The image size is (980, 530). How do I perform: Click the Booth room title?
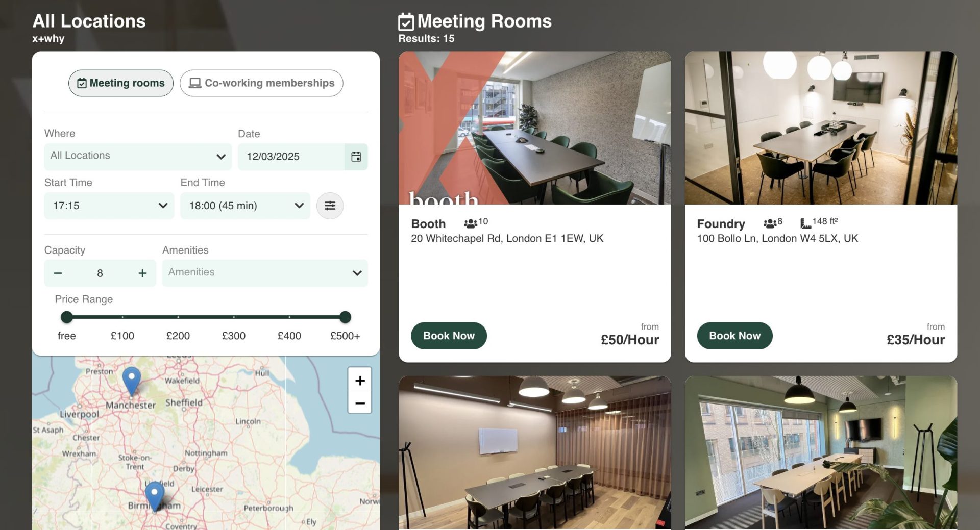[429, 224]
